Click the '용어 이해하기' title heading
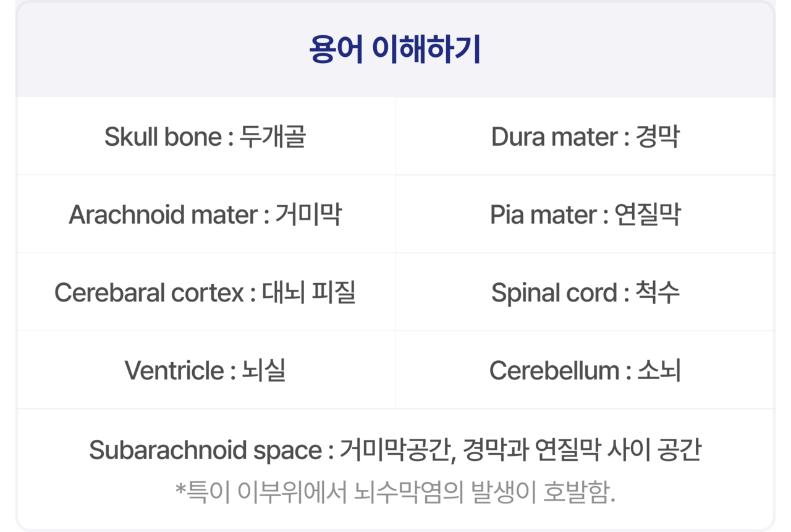 (395, 50)
